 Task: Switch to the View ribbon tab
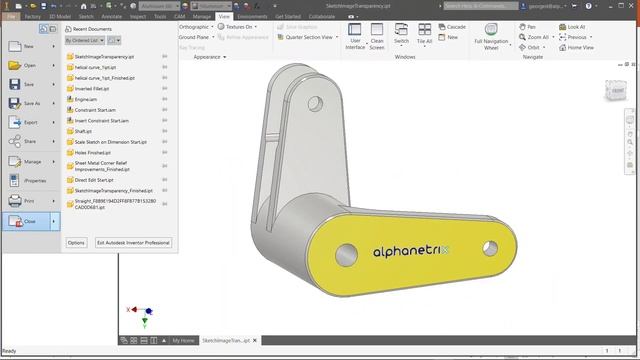pos(224,16)
